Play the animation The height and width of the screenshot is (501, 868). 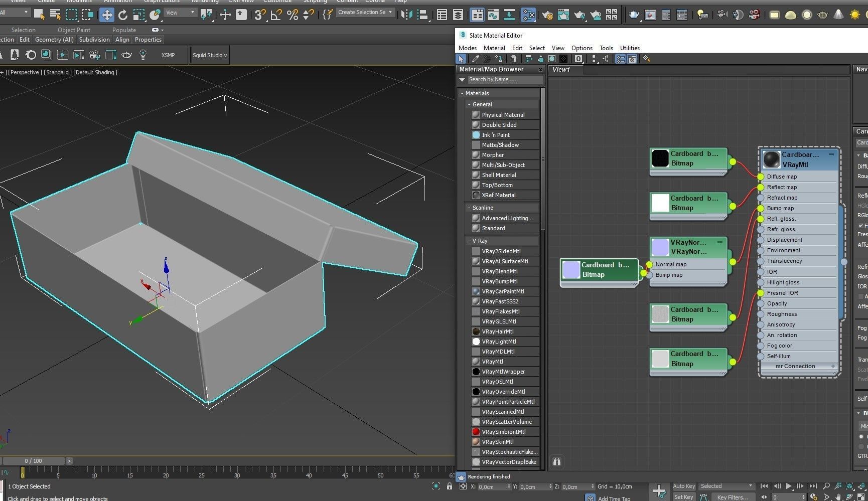click(788, 486)
